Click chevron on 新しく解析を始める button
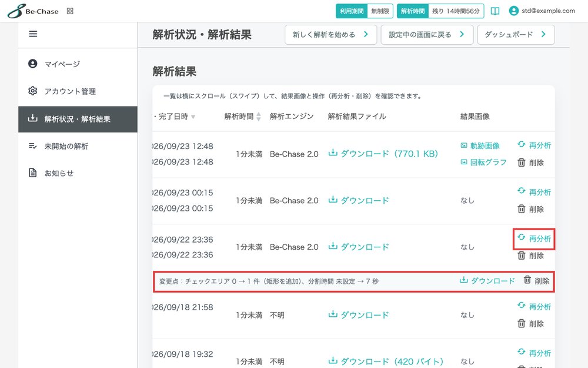 366,34
